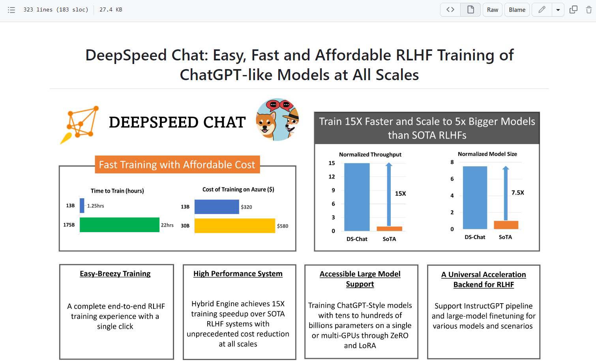Edit this file with pencil icon
This screenshot has height=364, width=596.
coord(542,9)
